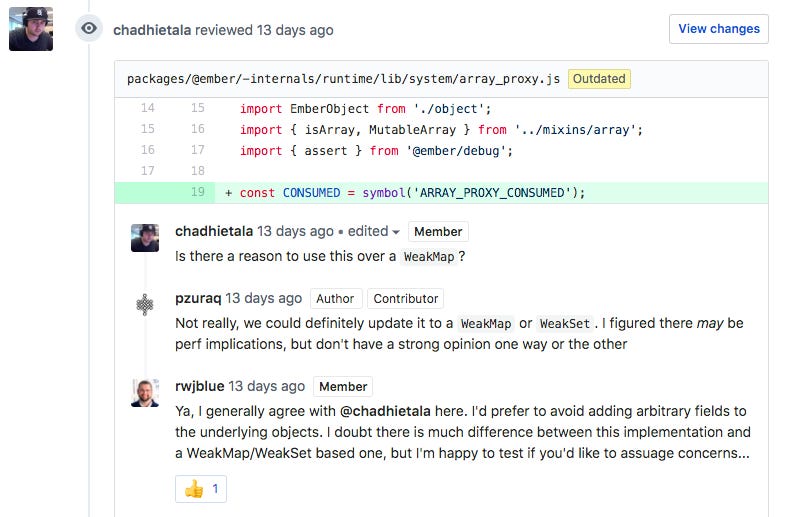The height and width of the screenshot is (517, 799).
Task: Click the pzuraq username link
Action: 198,298
